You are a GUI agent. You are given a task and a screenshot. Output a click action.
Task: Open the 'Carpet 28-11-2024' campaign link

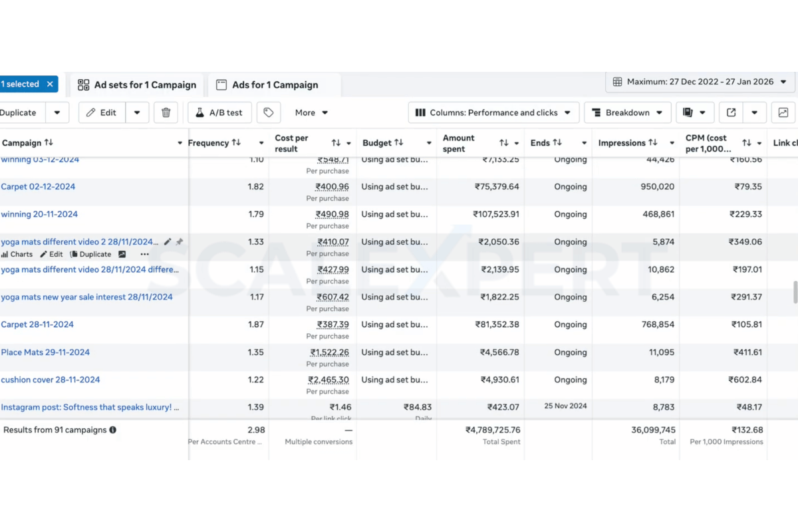tap(37, 325)
